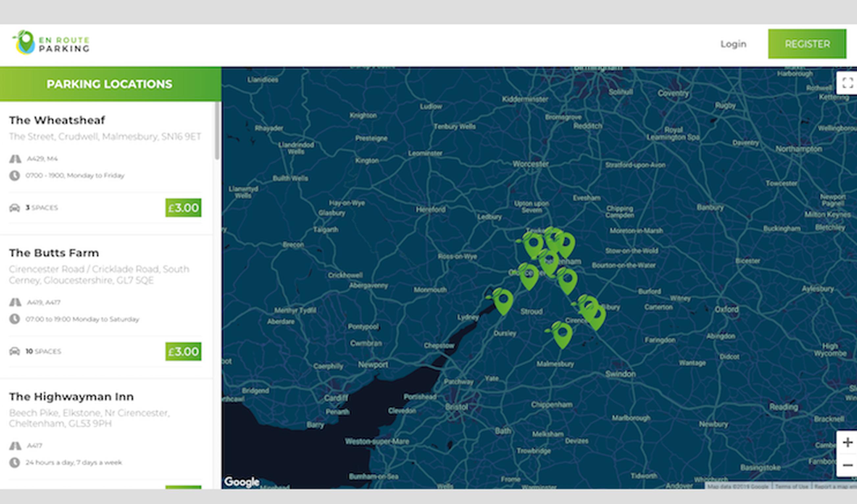Click clock icon in The Butts Farm listing

point(14,319)
